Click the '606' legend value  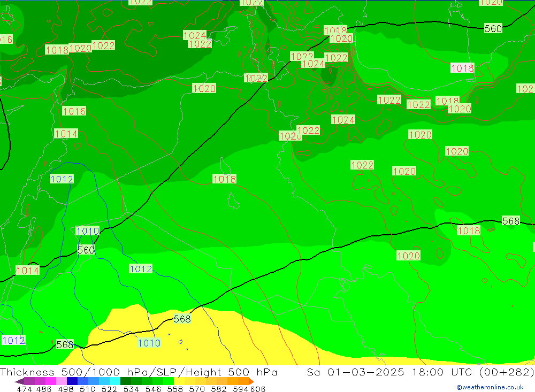pyautogui.click(x=258, y=389)
